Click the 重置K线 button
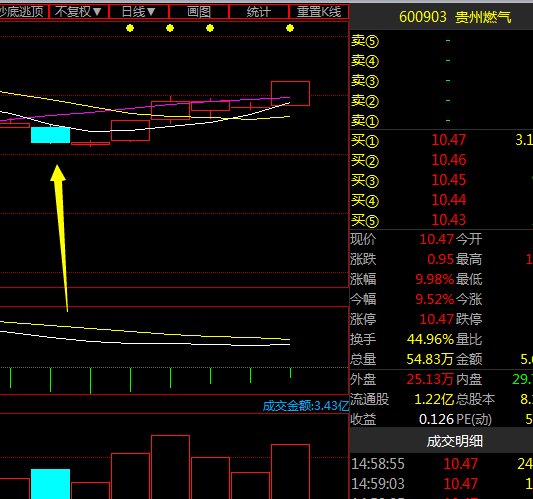The width and height of the screenshot is (533, 499). click(319, 12)
